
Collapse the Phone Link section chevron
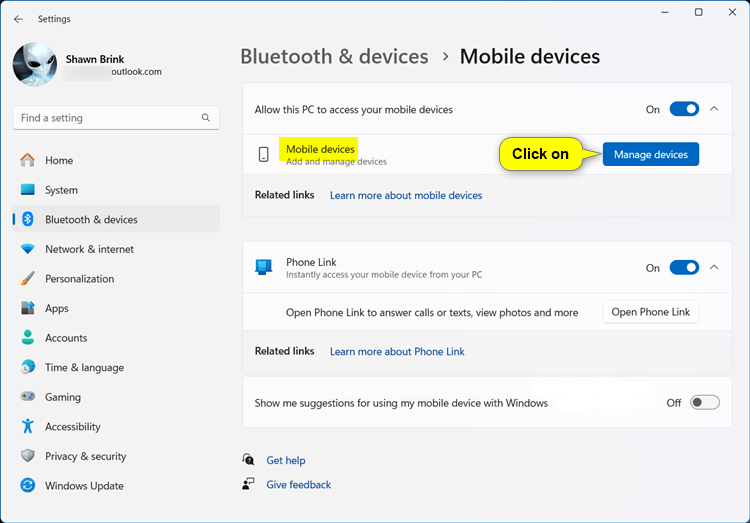[714, 268]
